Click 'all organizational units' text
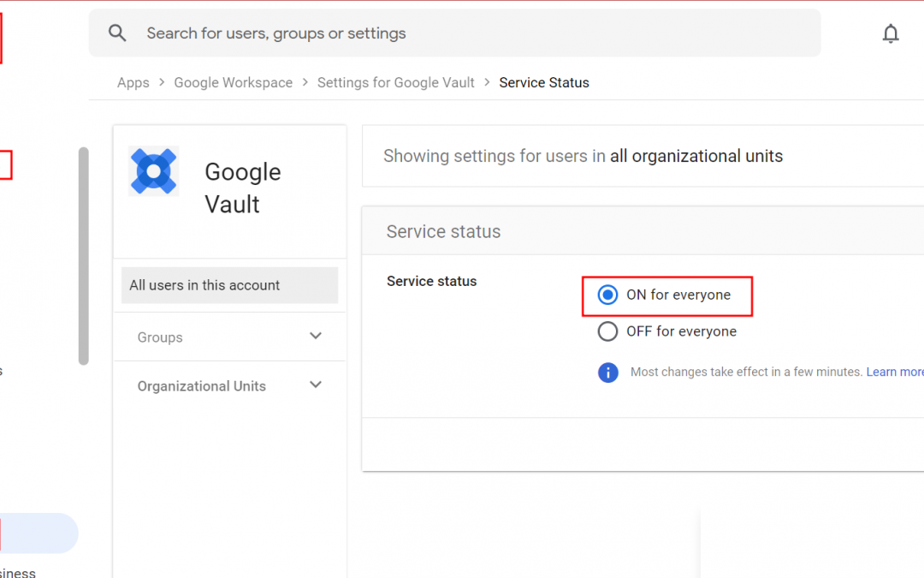This screenshot has height=578, width=924. coord(696,157)
